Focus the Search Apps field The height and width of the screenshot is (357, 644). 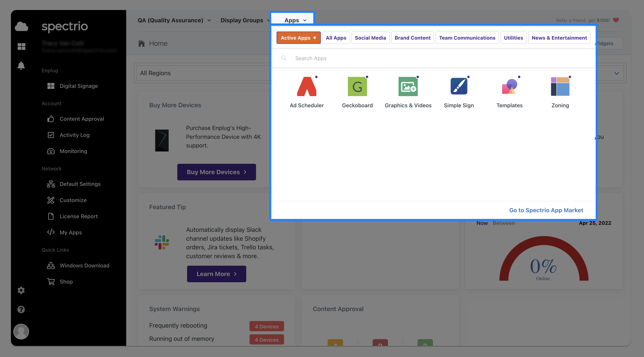tap(433, 58)
